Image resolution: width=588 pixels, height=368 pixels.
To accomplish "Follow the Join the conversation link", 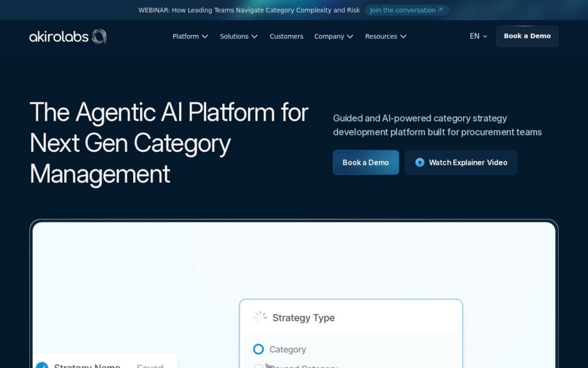I will (407, 10).
